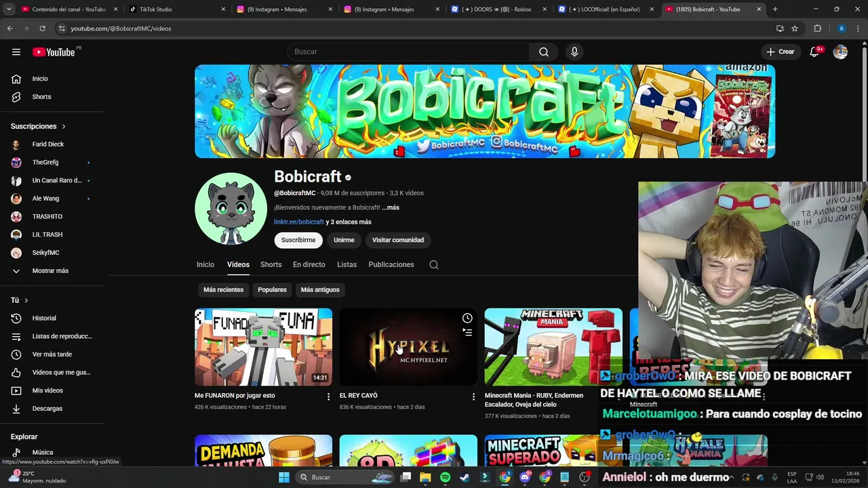Open Ver más tarde in sidebar
Viewport: 868px width, 488px height.
(x=52, y=354)
